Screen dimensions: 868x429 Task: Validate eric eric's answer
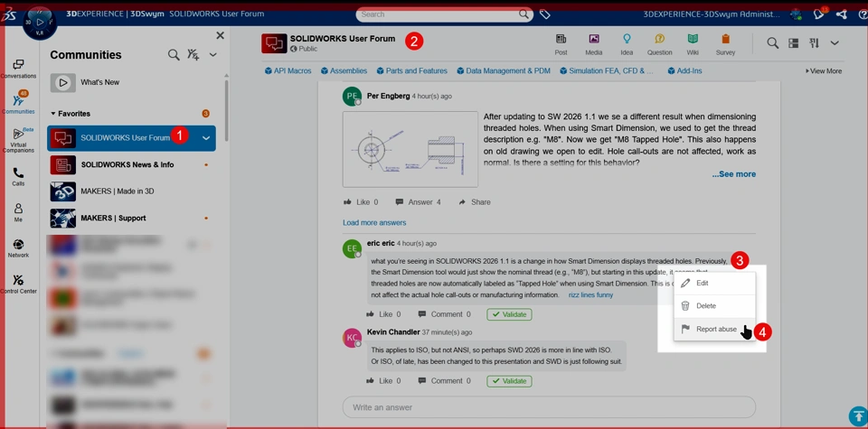point(509,314)
